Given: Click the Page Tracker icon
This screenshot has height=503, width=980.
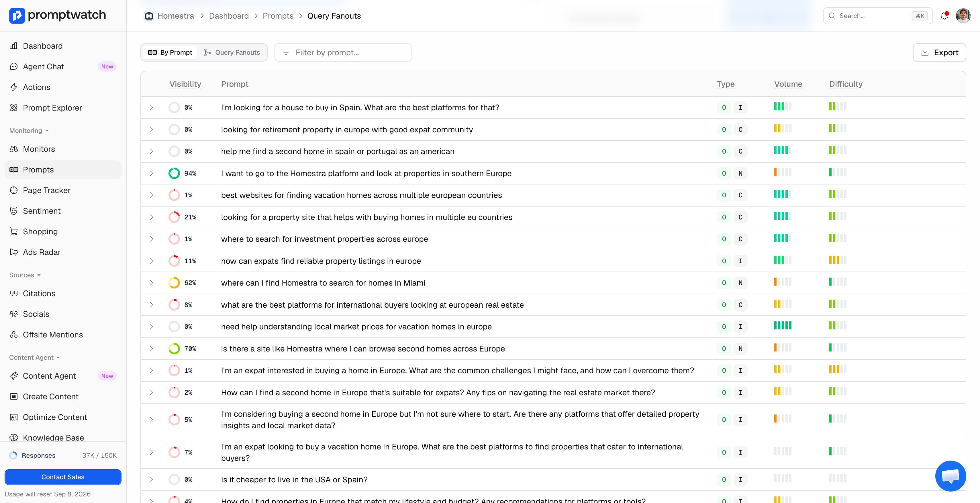Looking at the screenshot, I should (x=14, y=190).
